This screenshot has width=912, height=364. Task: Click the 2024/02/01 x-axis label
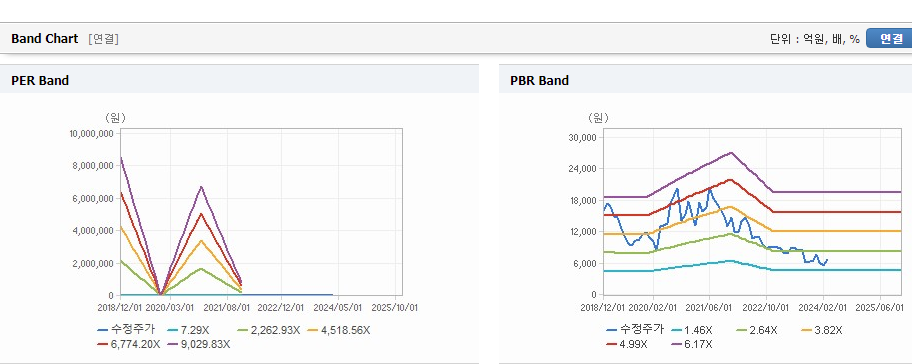(824, 307)
